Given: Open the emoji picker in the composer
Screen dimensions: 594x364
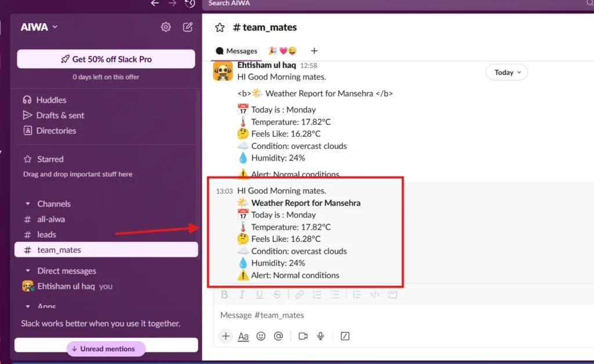Looking at the screenshot, I should point(261,336).
